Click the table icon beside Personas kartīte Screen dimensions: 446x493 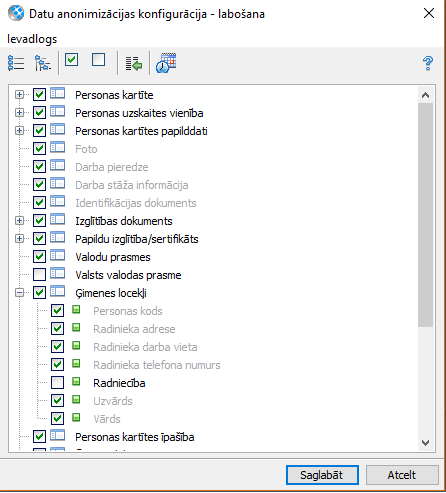(58, 93)
